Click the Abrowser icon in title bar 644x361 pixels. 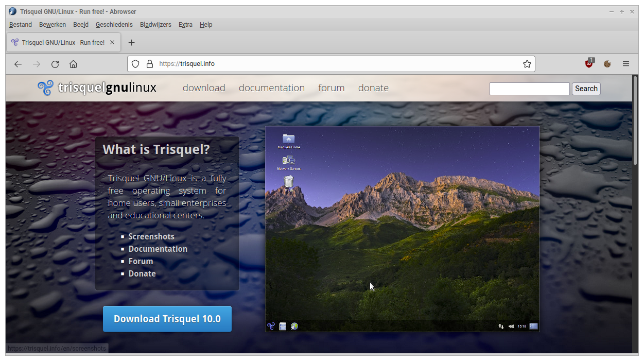pyautogui.click(x=12, y=11)
